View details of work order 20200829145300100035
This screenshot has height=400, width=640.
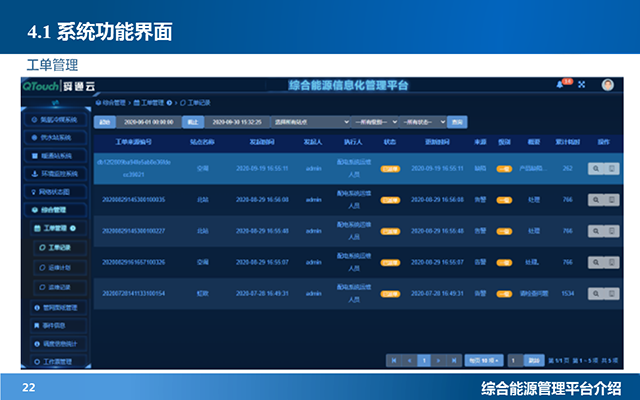[596, 200]
